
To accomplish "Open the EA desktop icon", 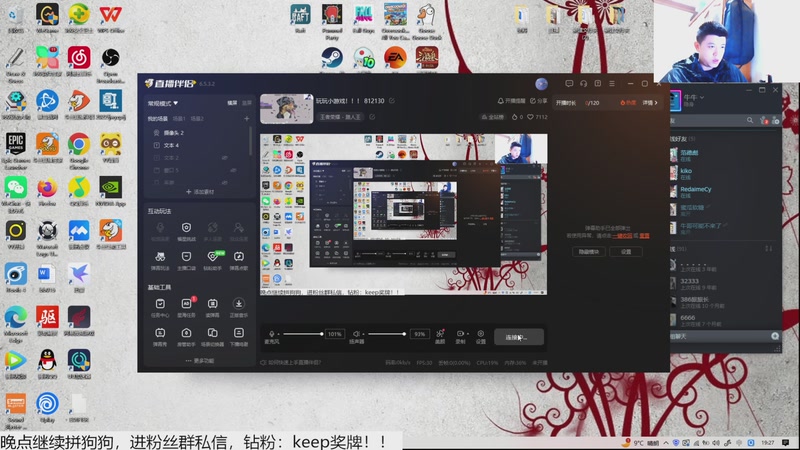I will [x=395, y=58].
